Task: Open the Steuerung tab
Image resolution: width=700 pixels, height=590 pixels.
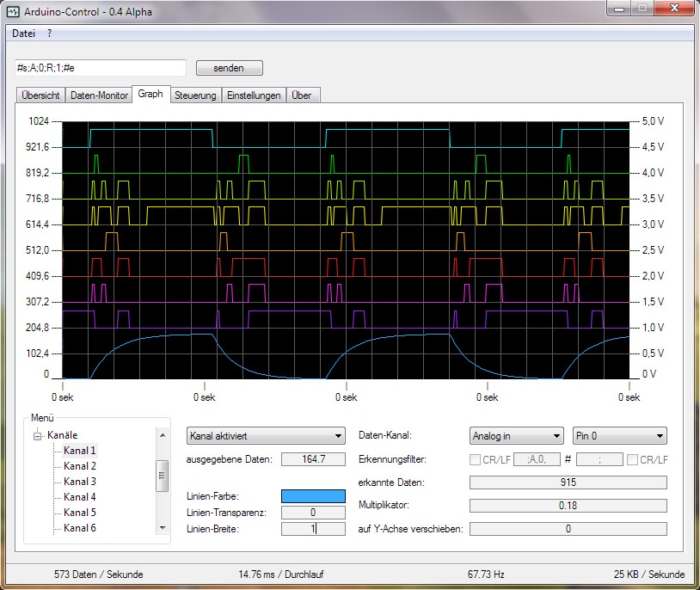Action: [195, 95]
